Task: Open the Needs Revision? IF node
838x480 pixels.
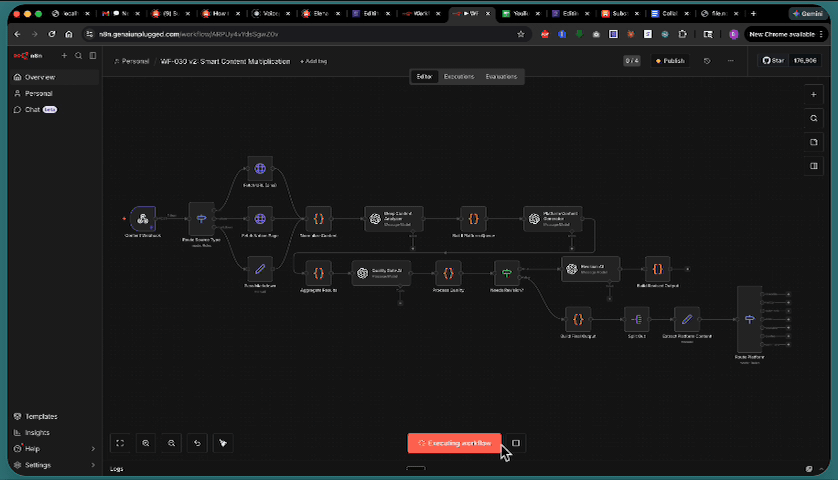Action: pos(507,273)
